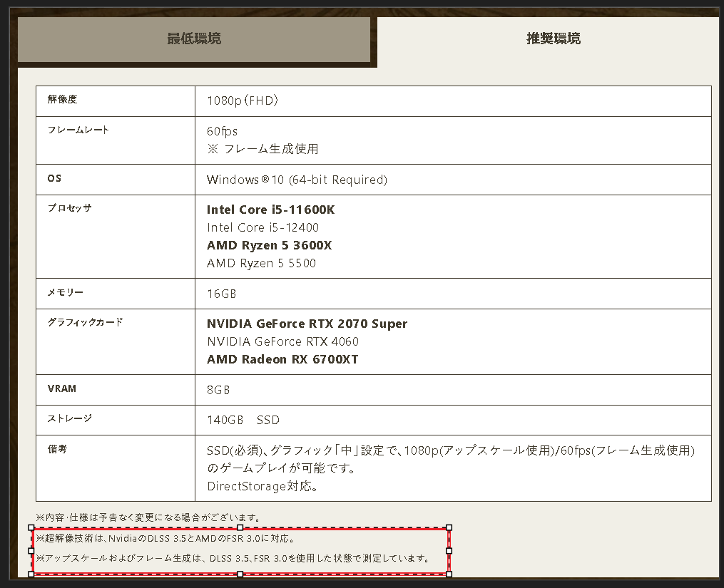Select the 16GB memory value
The height and width of the screenshot is (588, 724).
point(222,294)
